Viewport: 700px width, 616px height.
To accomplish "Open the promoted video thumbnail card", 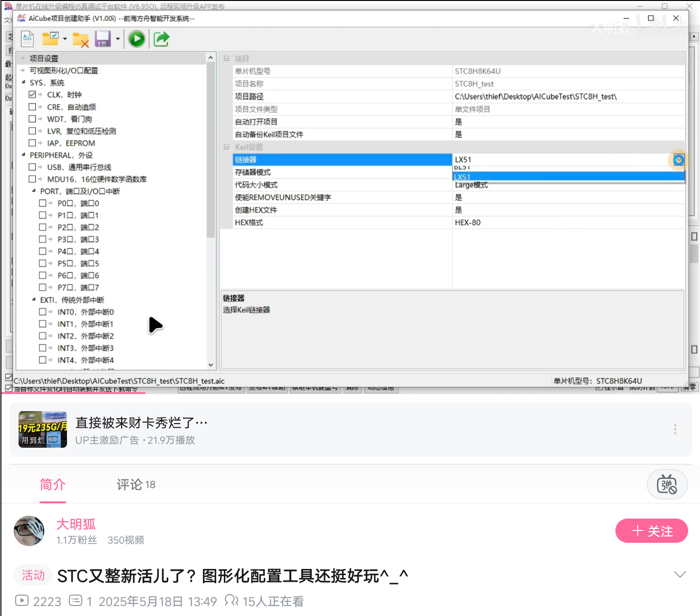I will (43, 430).
